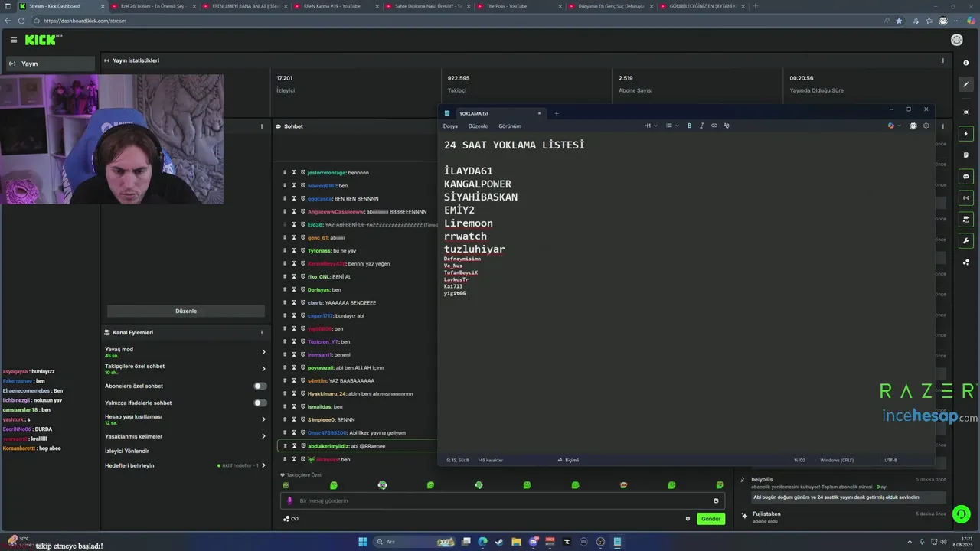This screenshot has height=551, width=980.
Task: Open Copilot in Notepad toolbar
Action: 891,126
